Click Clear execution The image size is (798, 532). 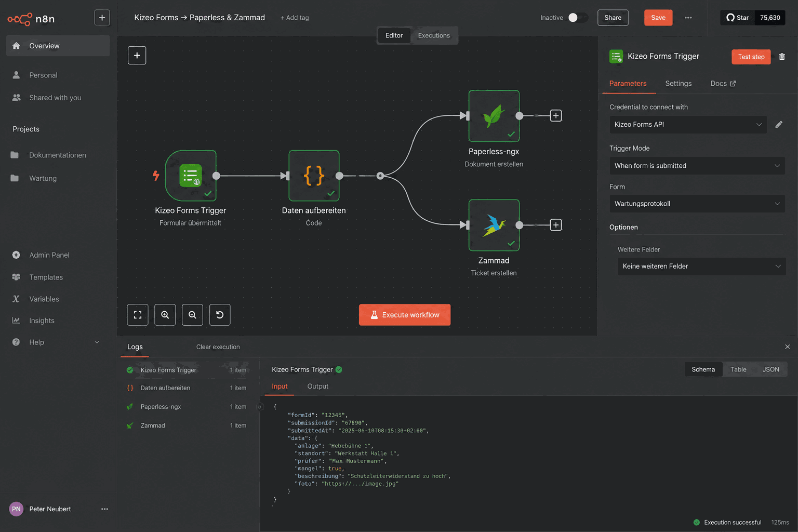click(218, 347)
